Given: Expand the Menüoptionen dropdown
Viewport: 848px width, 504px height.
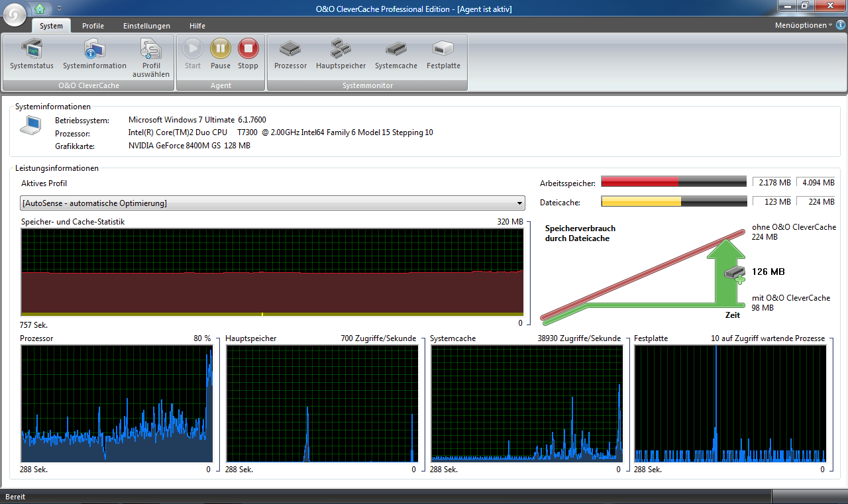Looking at the screenshot, I should (804, 25).
